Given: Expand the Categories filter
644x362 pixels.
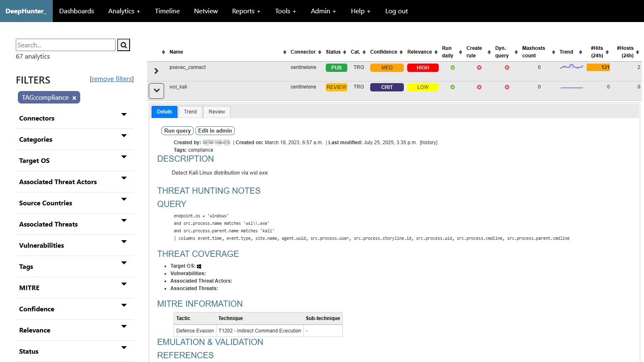Looking at the screenshot, I should click(75, 139).
